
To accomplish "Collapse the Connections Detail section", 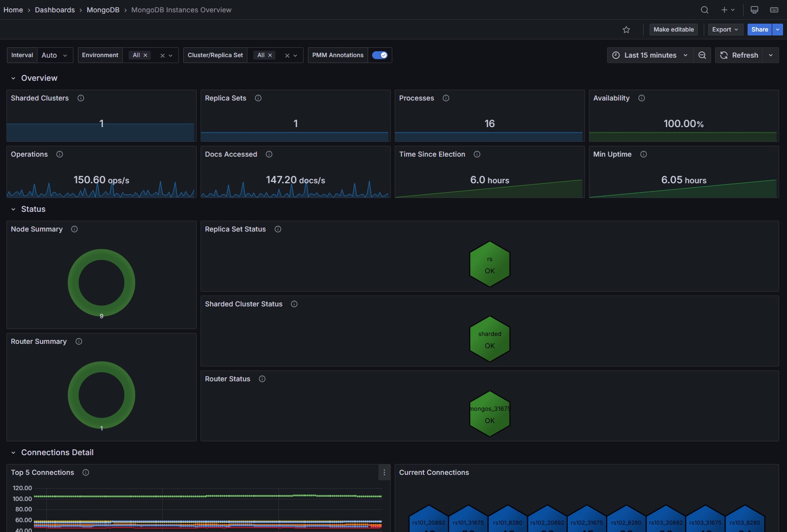I will click(x=13, y=453).
